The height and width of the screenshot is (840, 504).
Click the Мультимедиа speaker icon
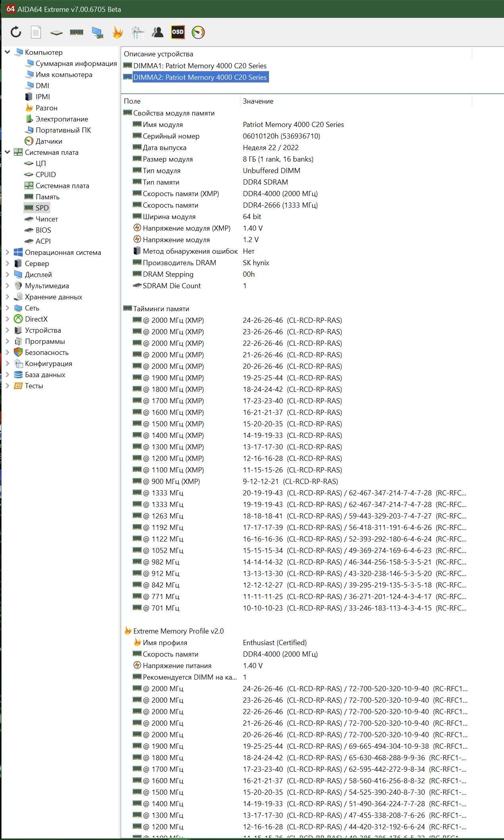(x=18, y=286)
